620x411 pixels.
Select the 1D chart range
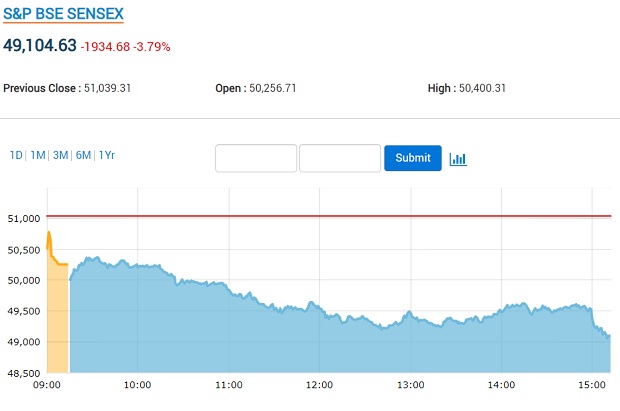pos(16,155)
